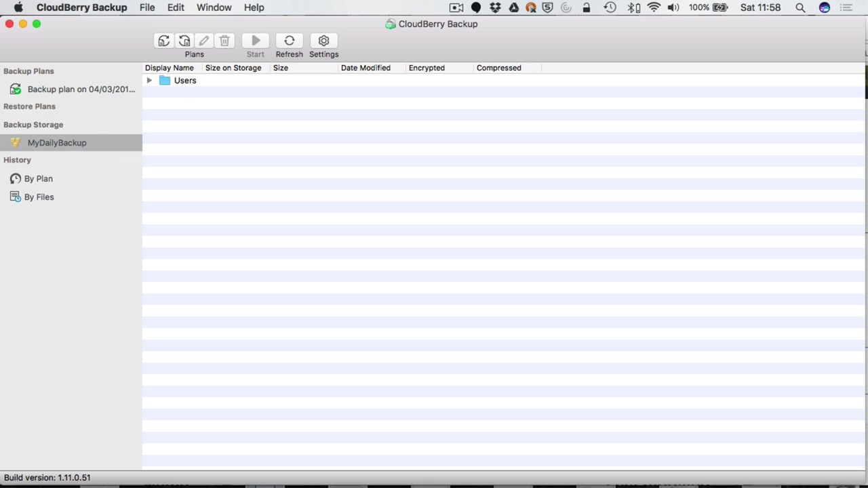Image resolution: width=868 pixels, height=488 pixels.
Task: Sort by the Compressed column
Action: [507, 68]
